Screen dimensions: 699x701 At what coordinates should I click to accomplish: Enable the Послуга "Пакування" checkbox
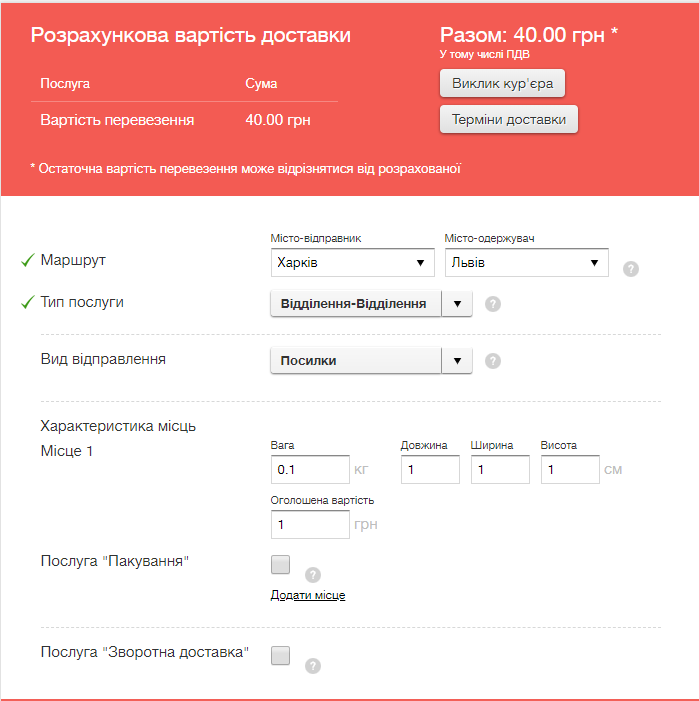(281, 565)
